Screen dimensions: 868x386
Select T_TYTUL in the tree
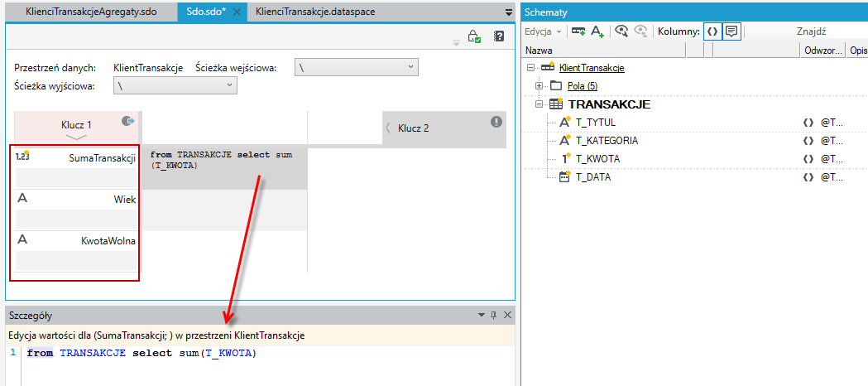[596, 123]
